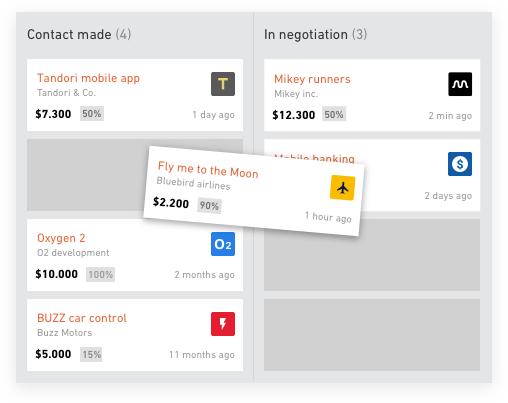Viewport: 508px width, 403px height.
Task: Click the black Mikey runners logo icon
Action: (x=460, y=84)
